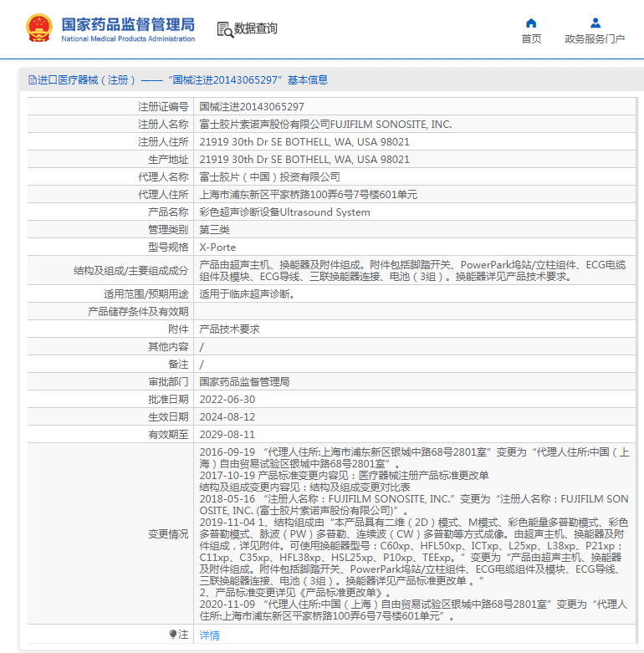The image size is (644, 653).
Task: Select the 结构及组成/主要组成成分 label
Action: tap(130, 271)
